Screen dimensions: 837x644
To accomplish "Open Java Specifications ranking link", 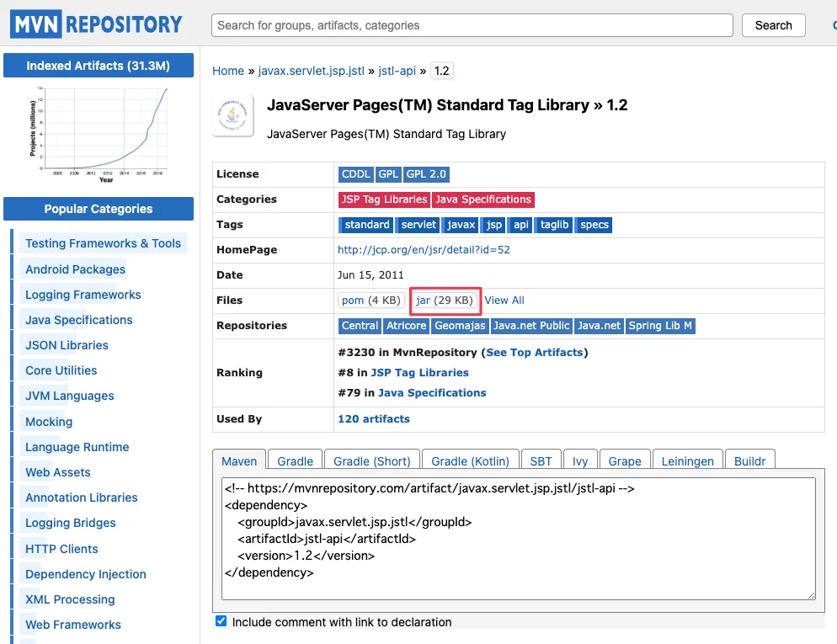I will [x=432, y=393].
